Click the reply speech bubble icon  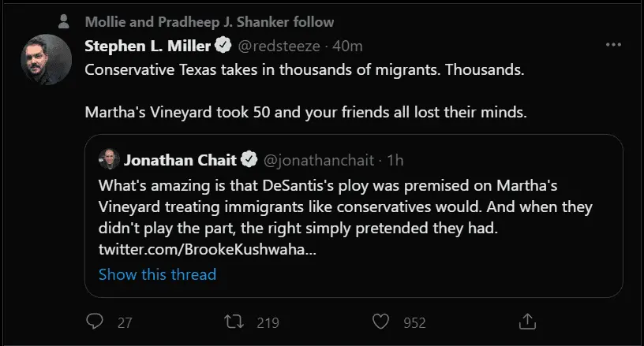coord(95,322)
